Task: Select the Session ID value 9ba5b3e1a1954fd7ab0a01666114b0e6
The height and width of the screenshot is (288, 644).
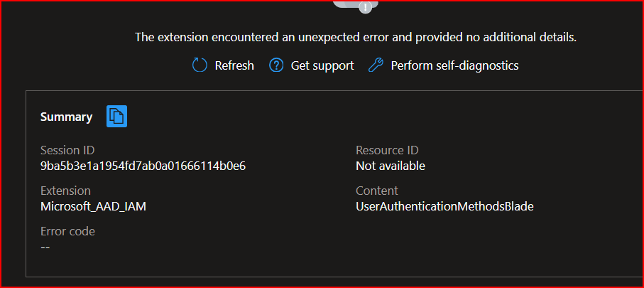Action: click(143, 166)
